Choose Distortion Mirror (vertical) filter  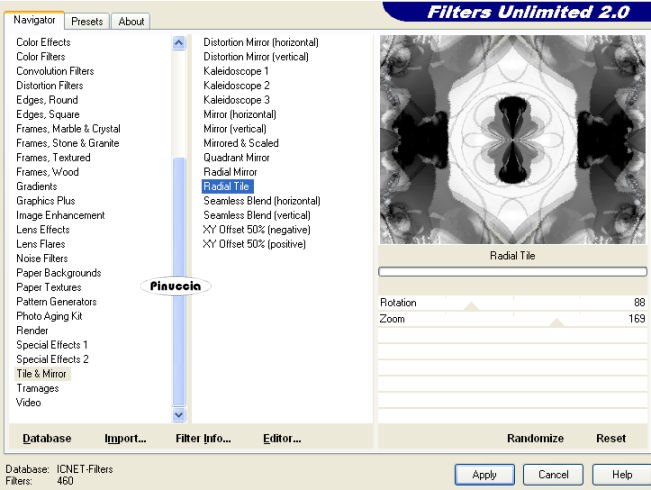(x=256, y=56)
